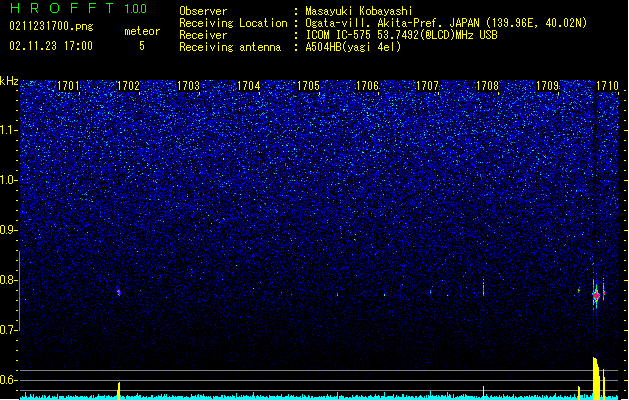Click the 1705 time marker
Screen dimensions: 629x400
[308, 86]
